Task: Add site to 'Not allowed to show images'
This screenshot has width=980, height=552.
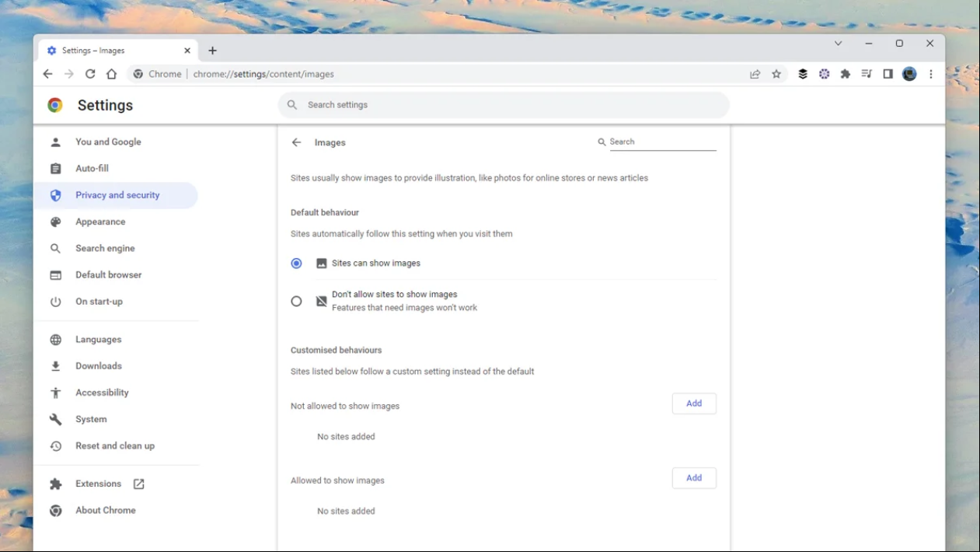Action: [x=694, y=404]
